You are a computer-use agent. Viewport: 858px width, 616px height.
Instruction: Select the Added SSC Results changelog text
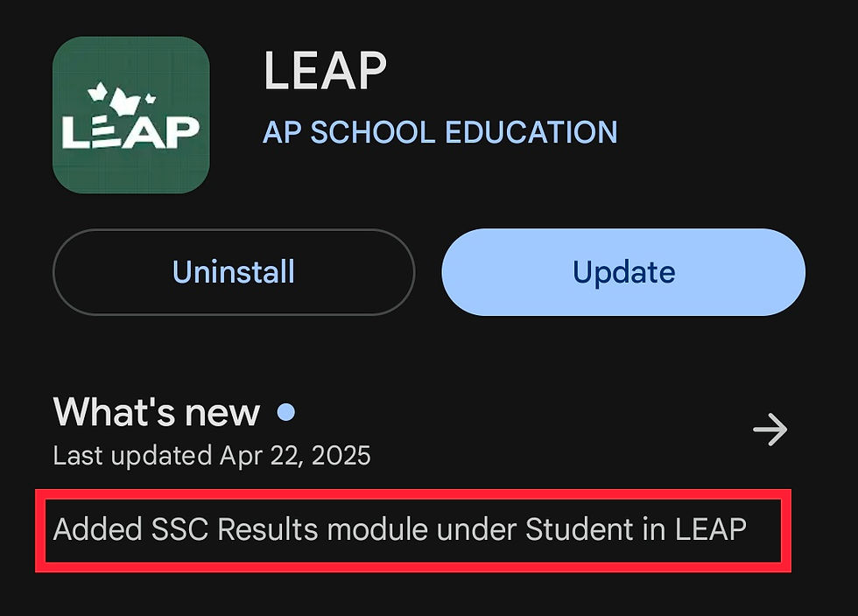point(399,529)
